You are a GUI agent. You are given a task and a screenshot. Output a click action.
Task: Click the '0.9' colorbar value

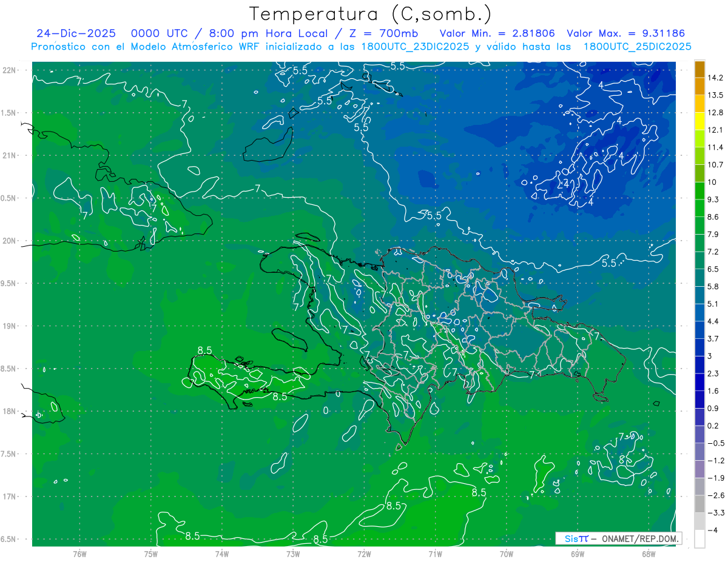click(x=713, y=409)
